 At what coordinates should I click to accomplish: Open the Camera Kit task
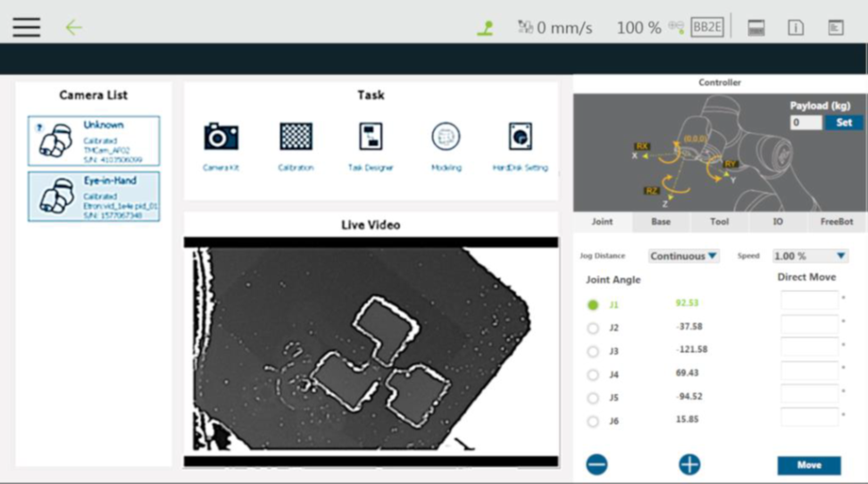click(x=221, y=137)
